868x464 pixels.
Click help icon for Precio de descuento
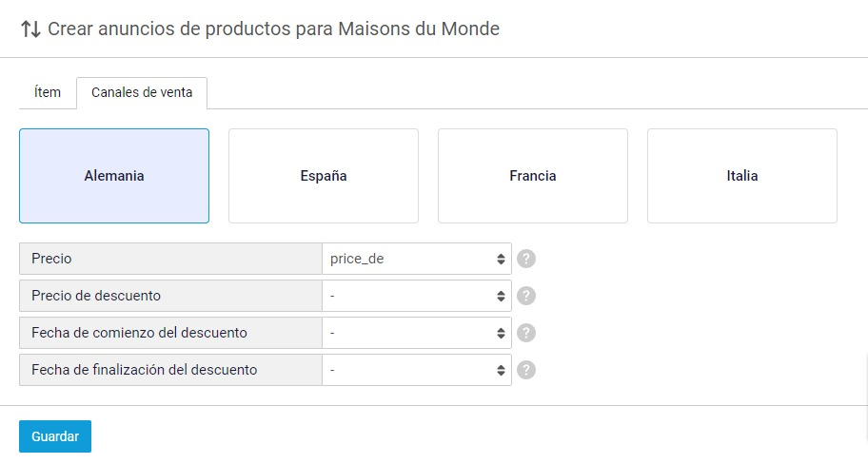click(x=526, y=296)
